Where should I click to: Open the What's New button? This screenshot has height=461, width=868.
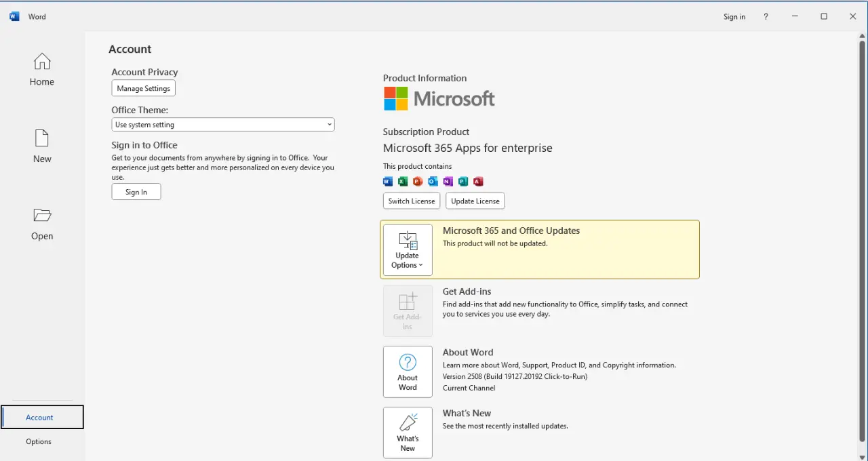coord(408,433)
